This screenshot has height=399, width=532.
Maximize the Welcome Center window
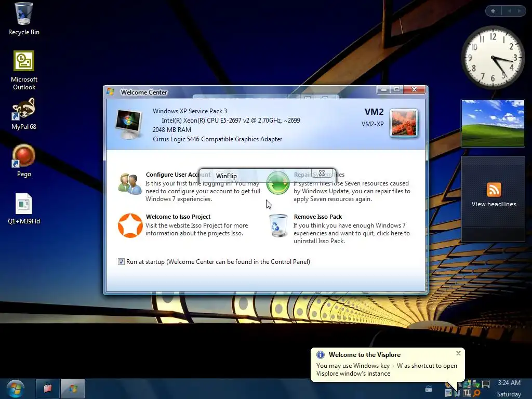point(396,89)
